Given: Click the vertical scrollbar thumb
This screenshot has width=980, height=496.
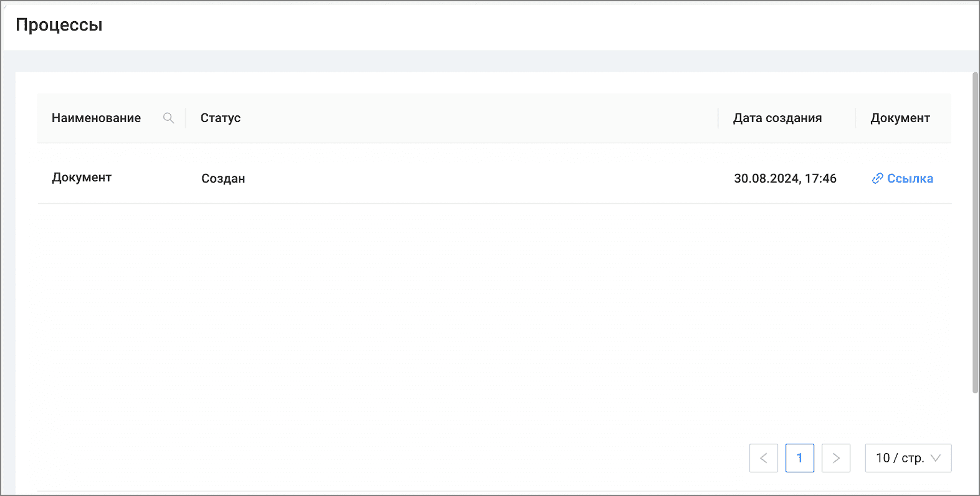Looking at the screenshot, I should (x=976, y=232).
